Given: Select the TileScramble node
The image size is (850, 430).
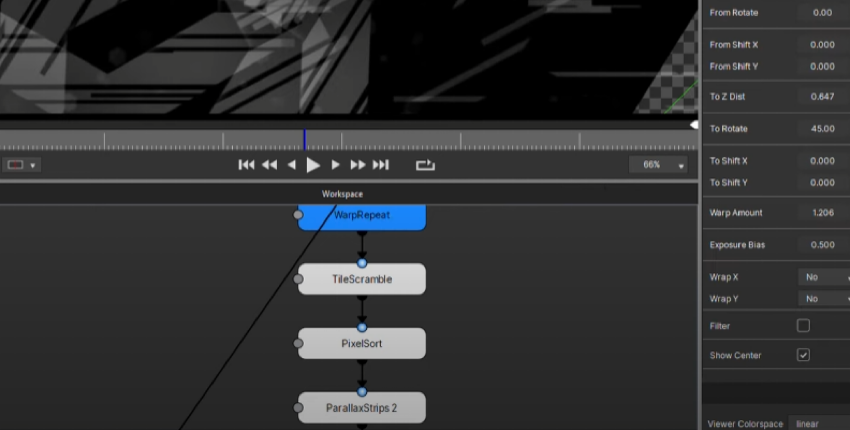Looking at the screenshot, I should [362, 279].
